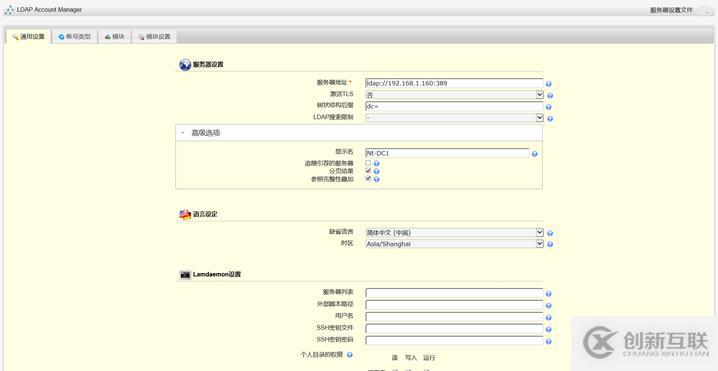Click the Lamdaemon server list (服务器列表) input
Image resolution: width=718 pixels, height=371 pixels.
[x=454, y=293]
